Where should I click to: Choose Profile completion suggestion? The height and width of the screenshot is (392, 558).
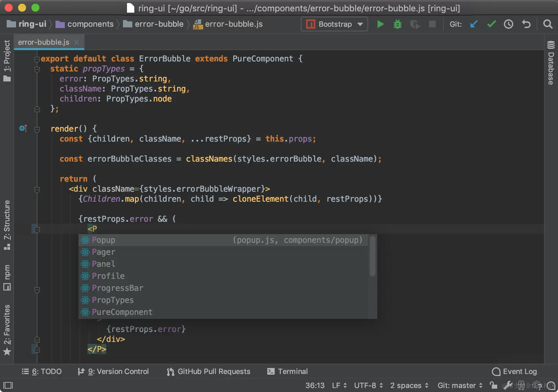[223, 276]
